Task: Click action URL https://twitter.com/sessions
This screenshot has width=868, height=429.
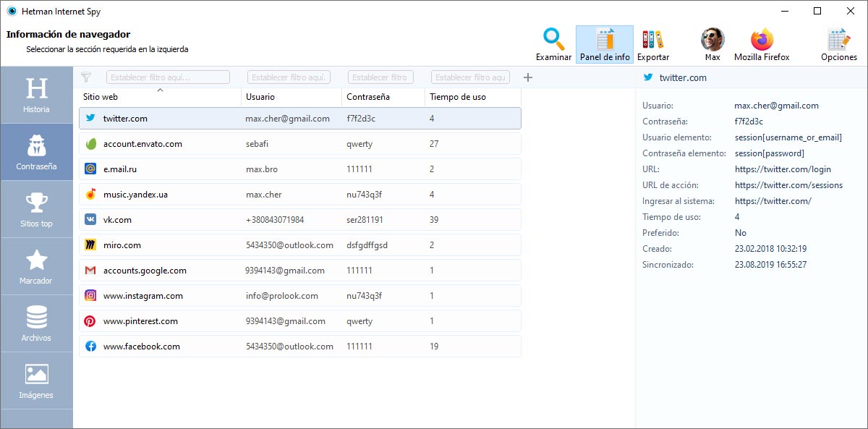Action: (788, 185)
